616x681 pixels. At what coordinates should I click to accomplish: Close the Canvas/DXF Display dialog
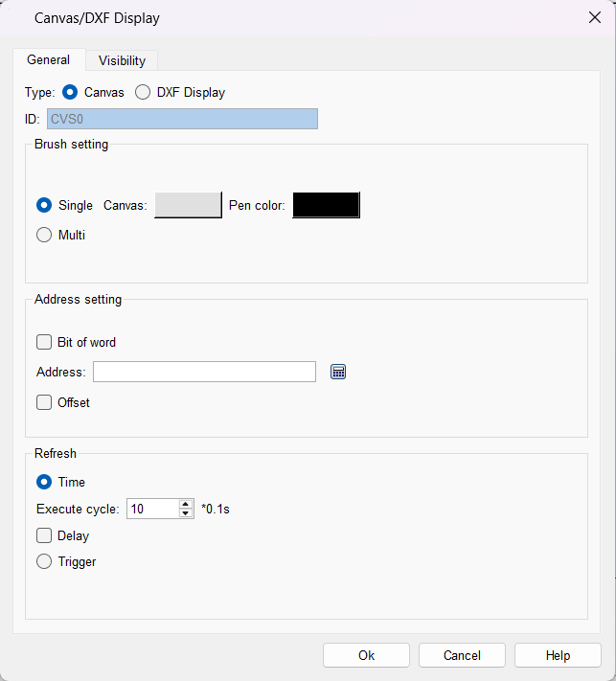pos(593,17)
